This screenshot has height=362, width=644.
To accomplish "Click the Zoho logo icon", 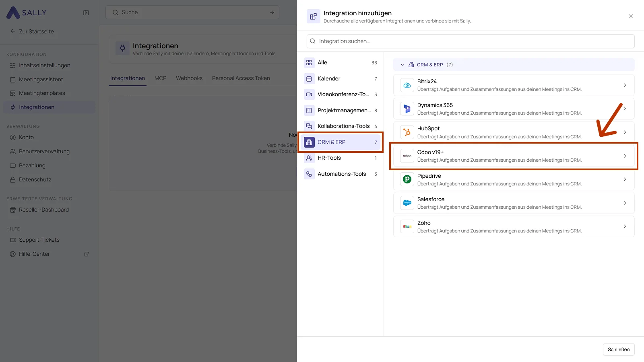I will (407, 226).
